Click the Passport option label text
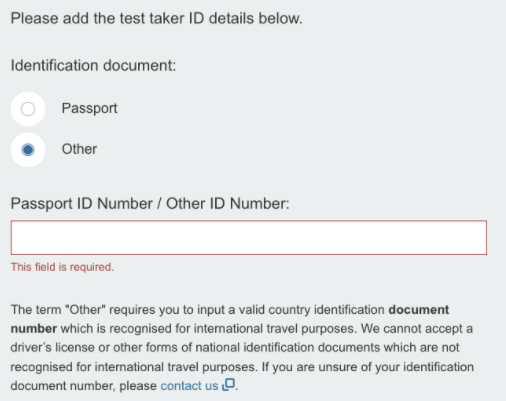This screenshot has height=401, width=506. pyautogui.click(x=89, y=109)
